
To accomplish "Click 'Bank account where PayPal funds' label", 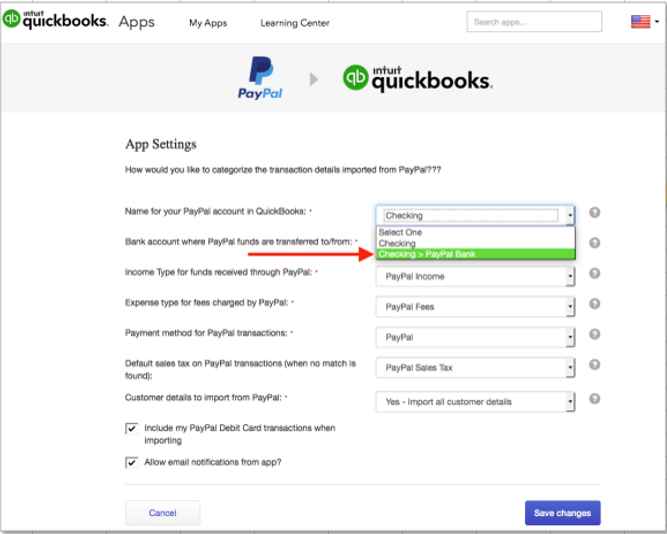I will (x=238, y=242).
